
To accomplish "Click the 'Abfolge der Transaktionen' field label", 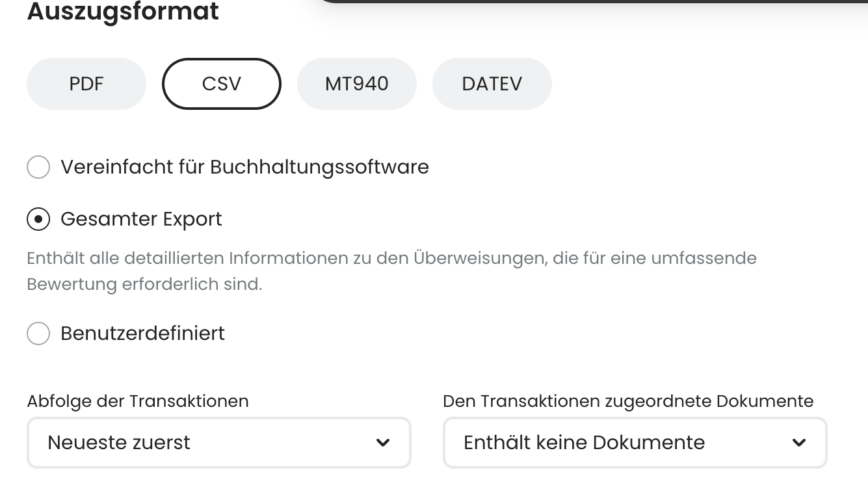I will click(137, 401).
